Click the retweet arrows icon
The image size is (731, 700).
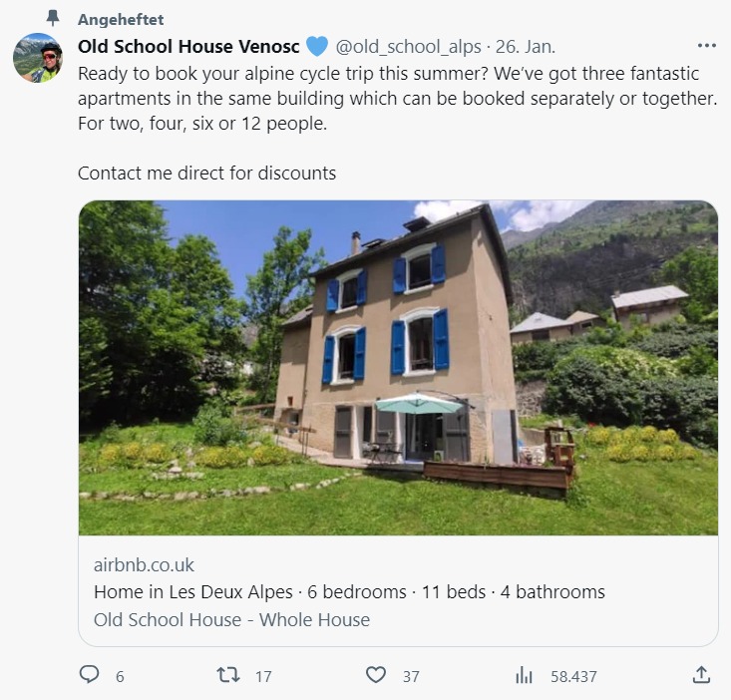(228, 675)
